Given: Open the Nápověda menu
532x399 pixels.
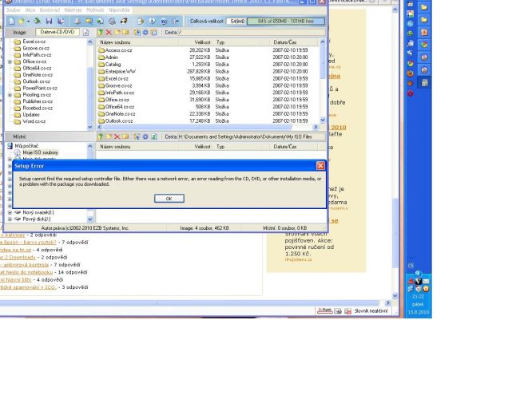Looking at the screenshot, I should click(119, 10).
